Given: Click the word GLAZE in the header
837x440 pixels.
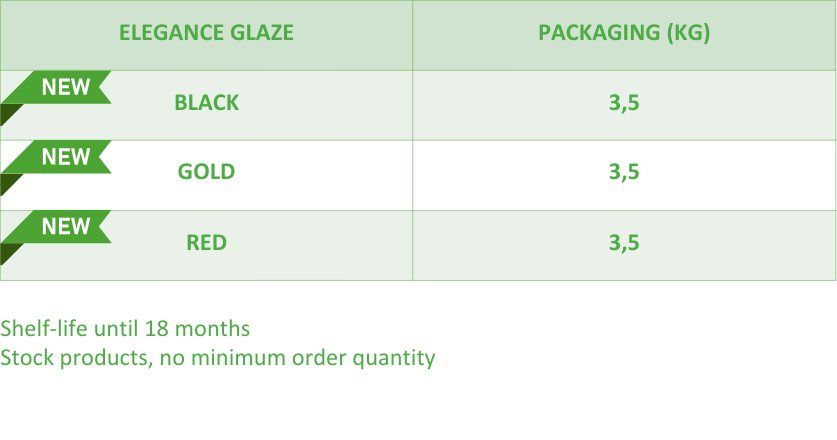Looking at the screenshot, I should [x=261, y=33].
